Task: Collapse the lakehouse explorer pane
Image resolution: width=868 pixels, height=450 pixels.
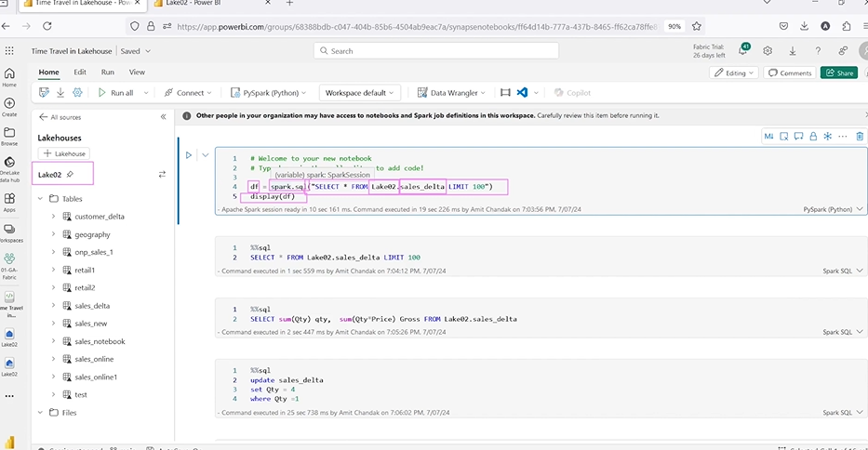Action: tap(164, 117)
